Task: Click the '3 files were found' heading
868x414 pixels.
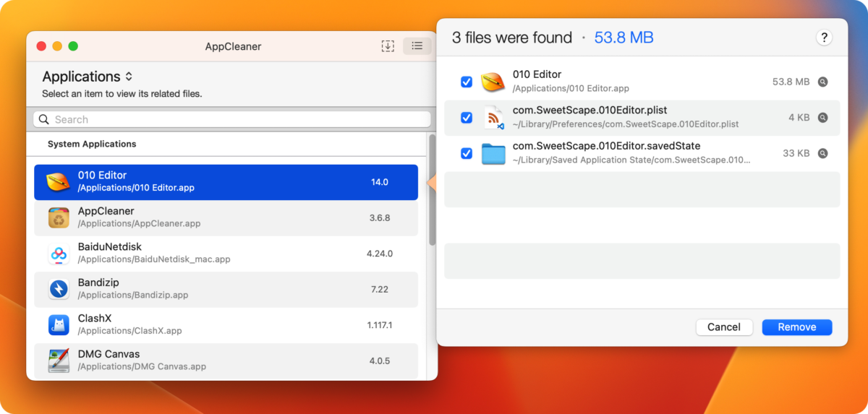Action: click(511, 38)
